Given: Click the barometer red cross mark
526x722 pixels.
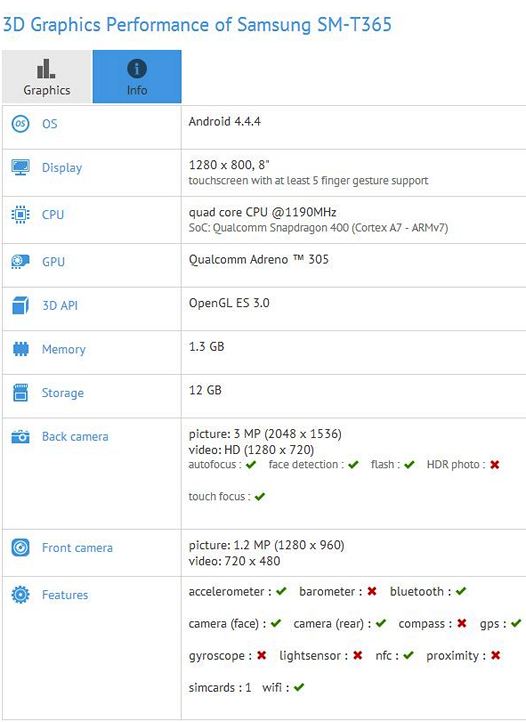Looking at the screenshot, I should tap(372, 591).
